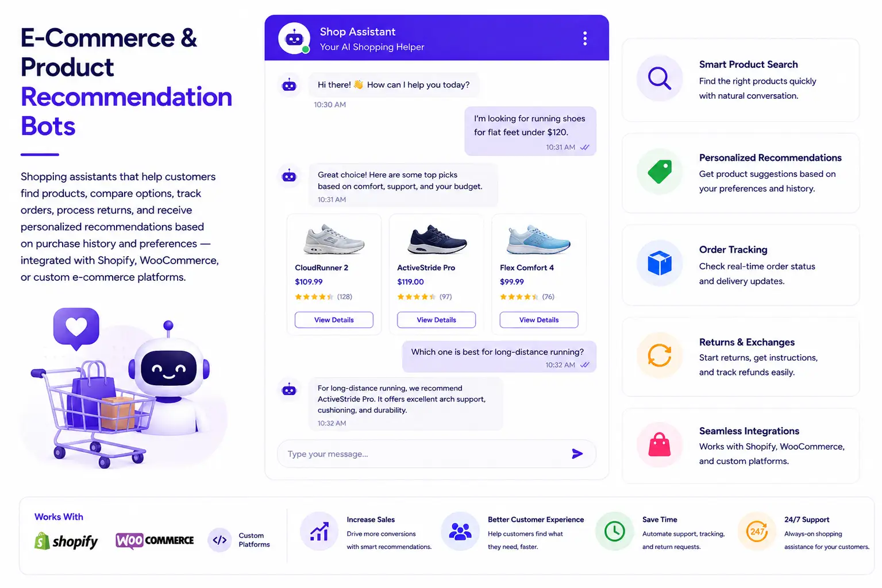Viewport: 882px width, 588px height.
Task: Click the 'Smart Product Search' heading
Action: 748,64
